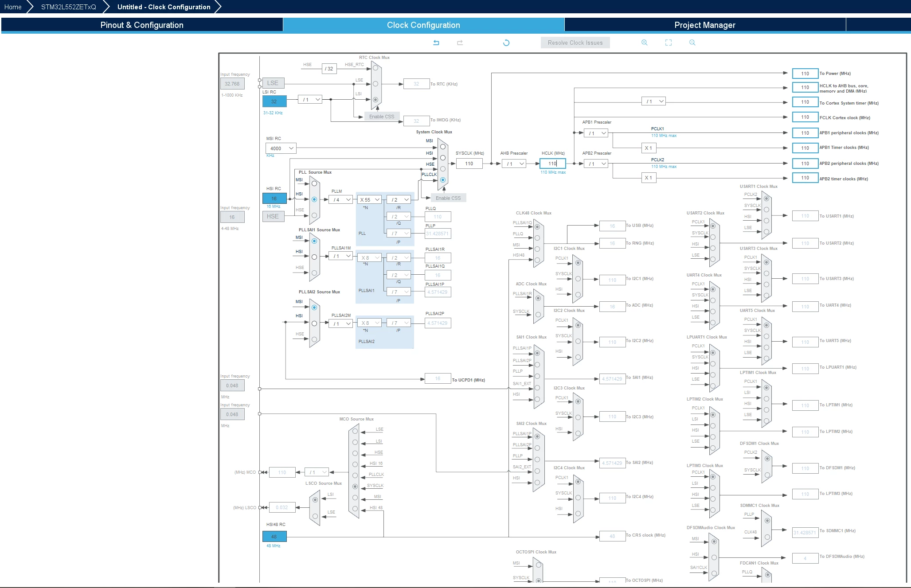Viewport: 911px width, 588px height.
Task: Click the redo arrow icon
Action: coord(460,43)
